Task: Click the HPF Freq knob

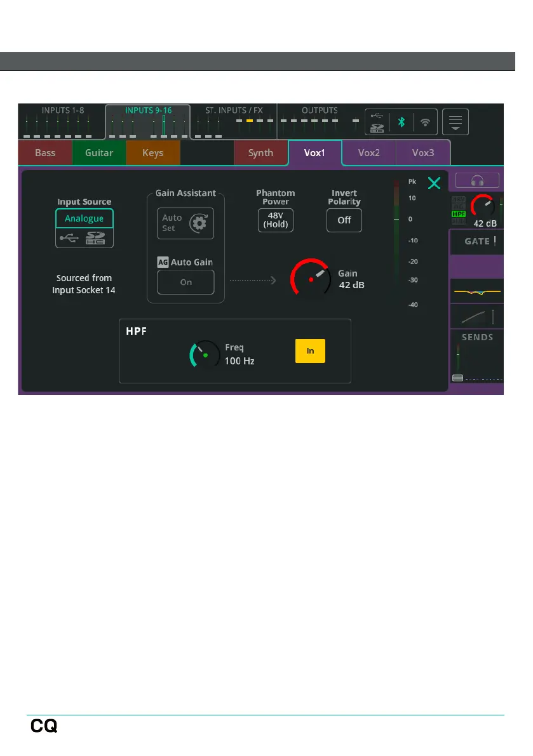Action: [x=205, y=355]
